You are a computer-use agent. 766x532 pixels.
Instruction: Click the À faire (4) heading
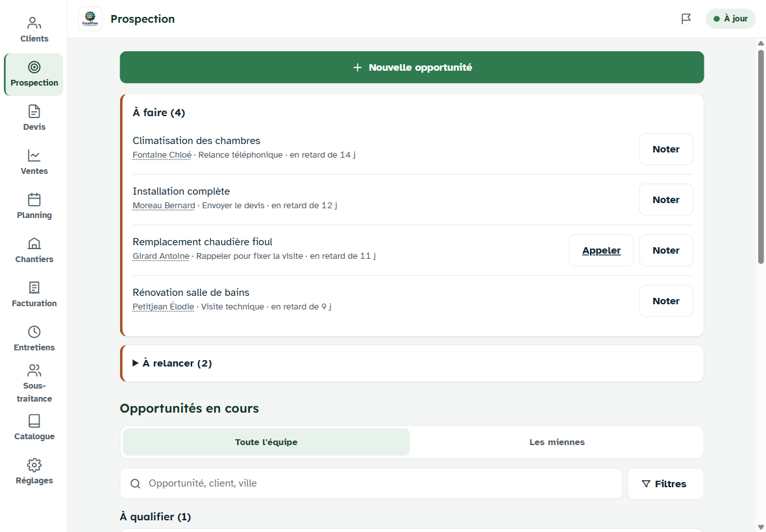(159, 113)
